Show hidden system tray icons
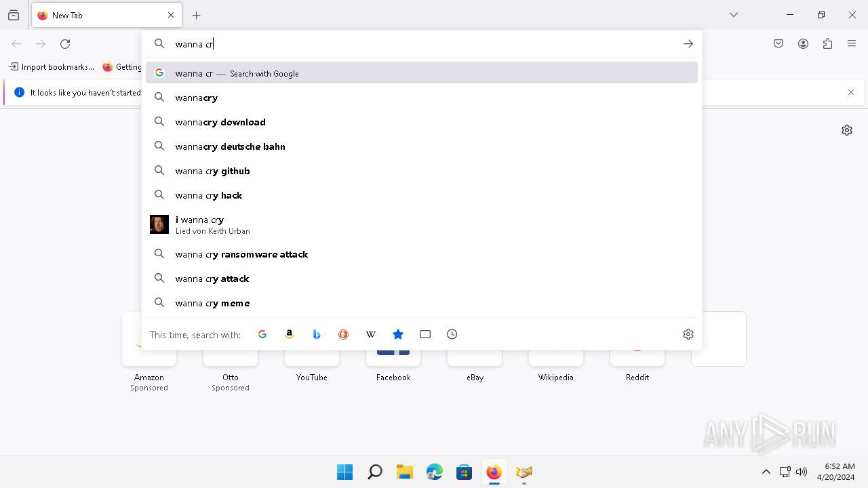Viewport: 868px width, 488px height. click(766, 472)
